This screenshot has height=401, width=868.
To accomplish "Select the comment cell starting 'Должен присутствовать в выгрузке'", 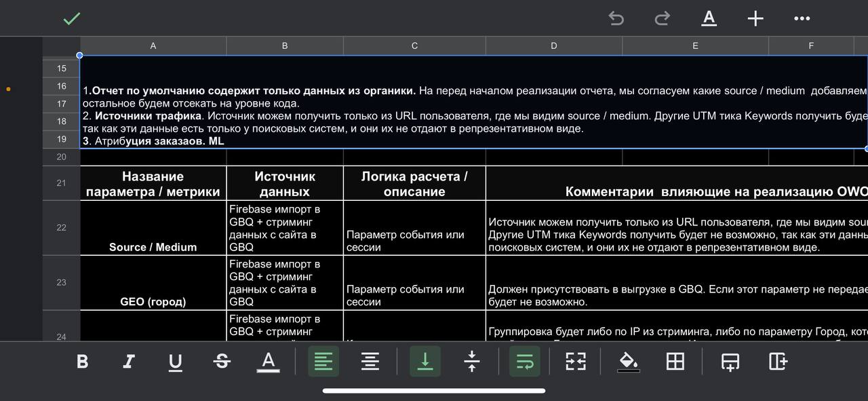I will point(677,282).
